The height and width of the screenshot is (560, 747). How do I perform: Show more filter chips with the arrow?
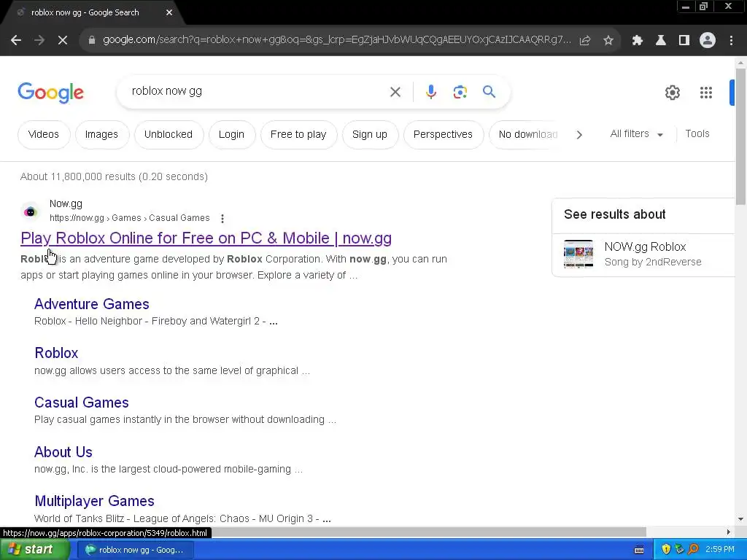coord(579,135)
